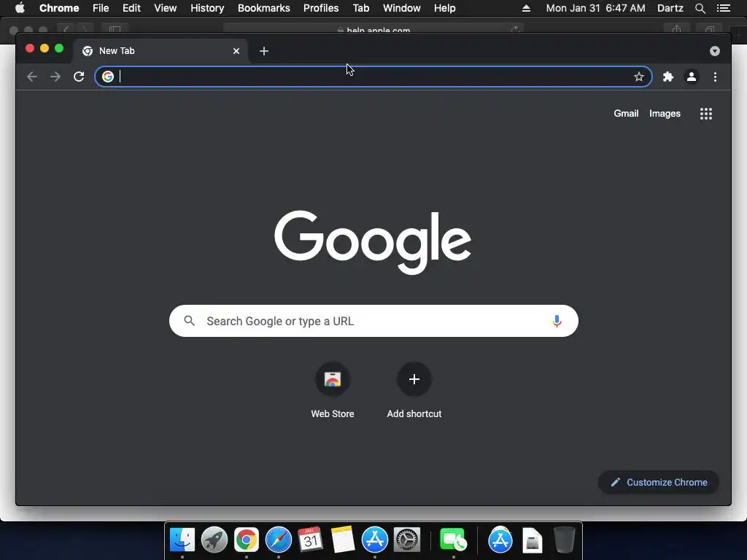Open the Window menu
Viewport: 747px width, 560px height.
[402, 8]
